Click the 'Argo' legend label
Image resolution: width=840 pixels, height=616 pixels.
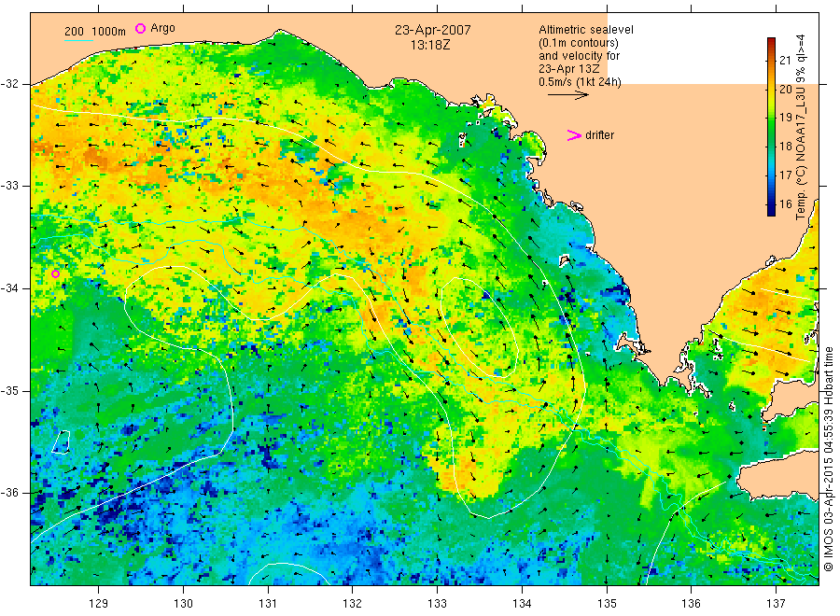(162, 28)
